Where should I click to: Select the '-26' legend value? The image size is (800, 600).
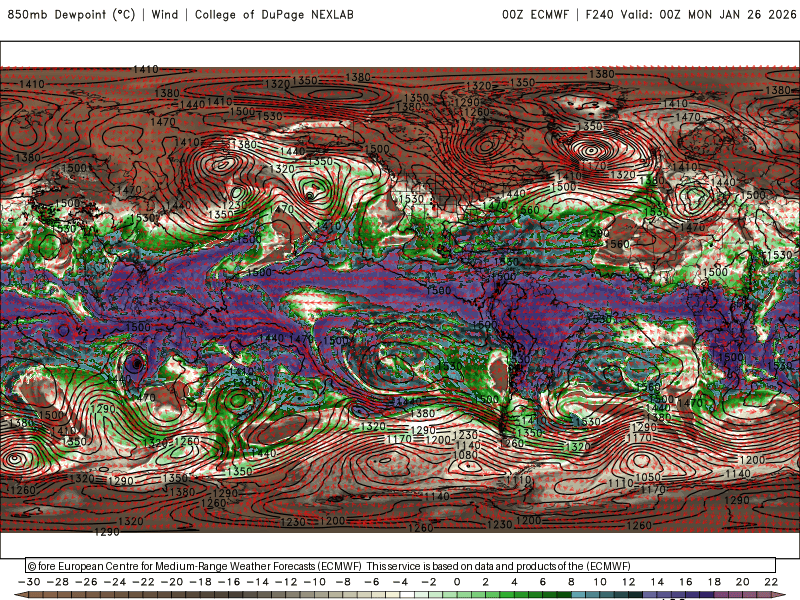[86, 582]
